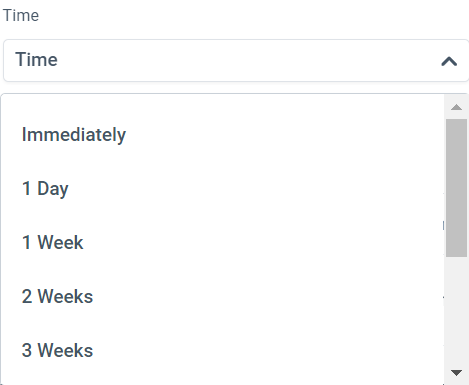Choose the 1 Day option
This screenshot has height=385, width=469.
point(222,189)
